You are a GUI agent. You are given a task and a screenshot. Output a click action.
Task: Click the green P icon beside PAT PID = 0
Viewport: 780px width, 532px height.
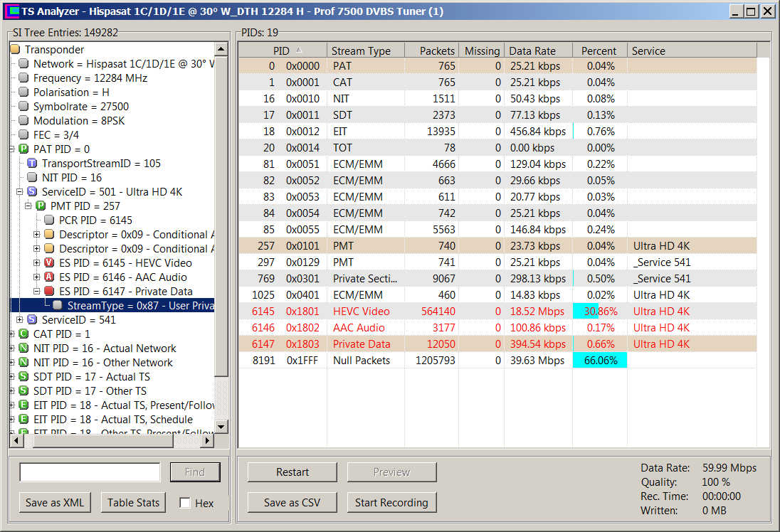pos(23,149)
